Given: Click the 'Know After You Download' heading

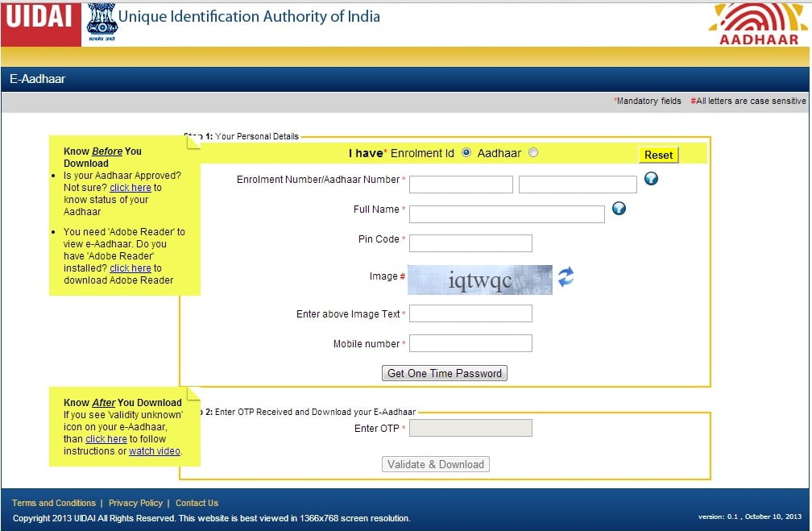Looking at the screenshot, I should [x=122, y=403].
